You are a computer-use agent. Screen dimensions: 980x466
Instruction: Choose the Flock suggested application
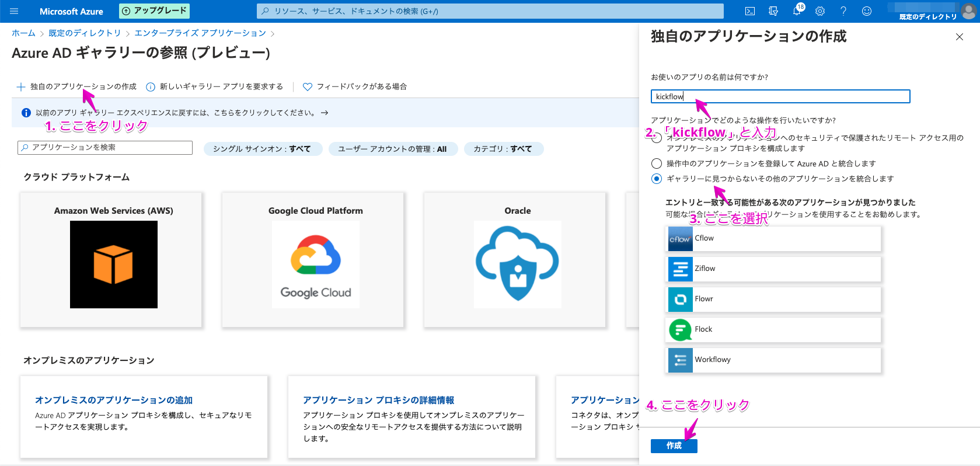(x=773, y=330)
